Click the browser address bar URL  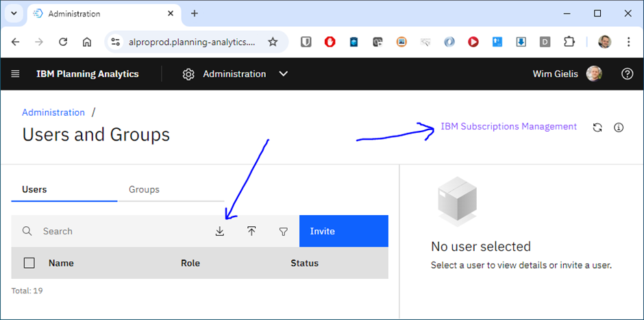coord(193,42)
